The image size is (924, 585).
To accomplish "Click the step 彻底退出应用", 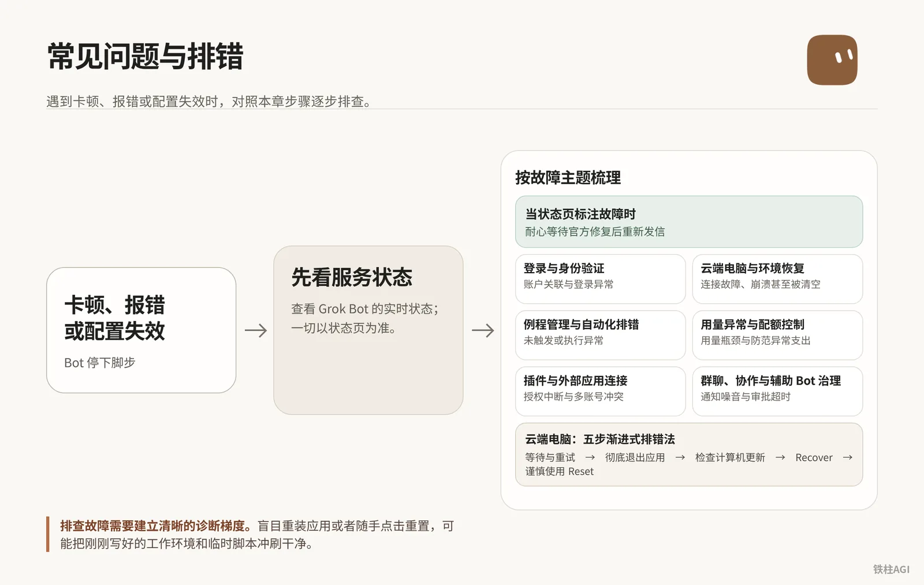I will tap(635, 457).
